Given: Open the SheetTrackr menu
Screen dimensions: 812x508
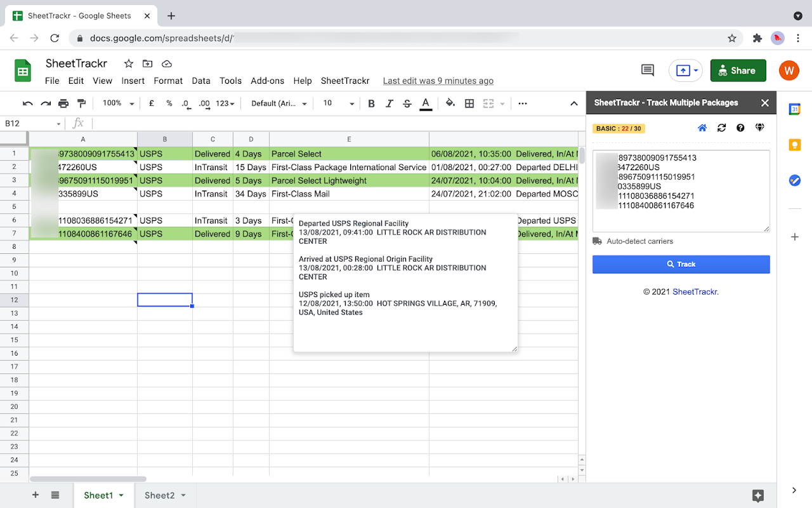Looking at the screenshot, I should point(345,81).
